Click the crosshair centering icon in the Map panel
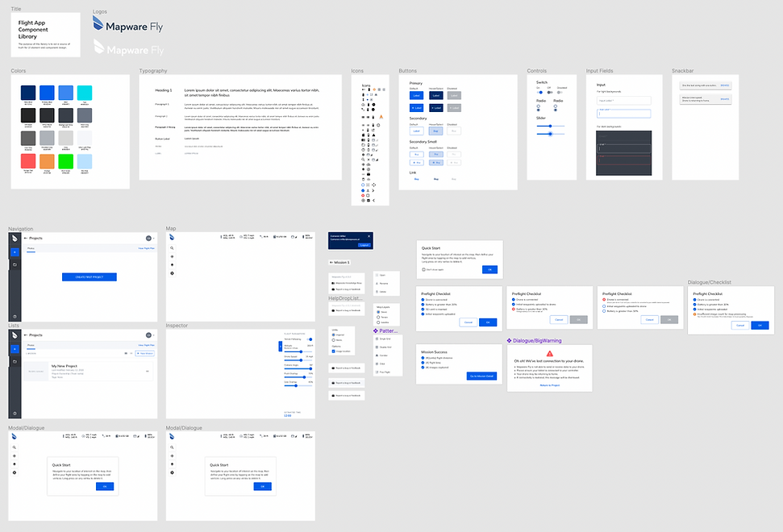783x532 pixels. pyautogui.click(x=172, y=257)
